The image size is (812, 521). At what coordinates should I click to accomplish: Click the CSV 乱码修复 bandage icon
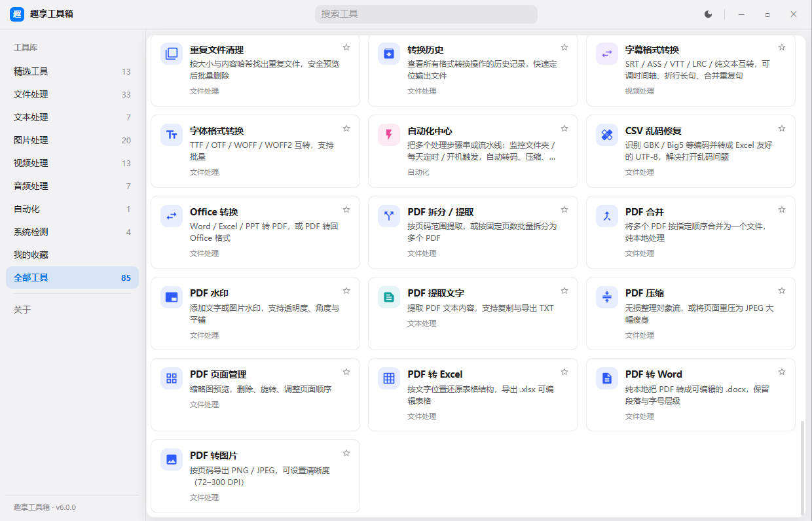(607, 135)
